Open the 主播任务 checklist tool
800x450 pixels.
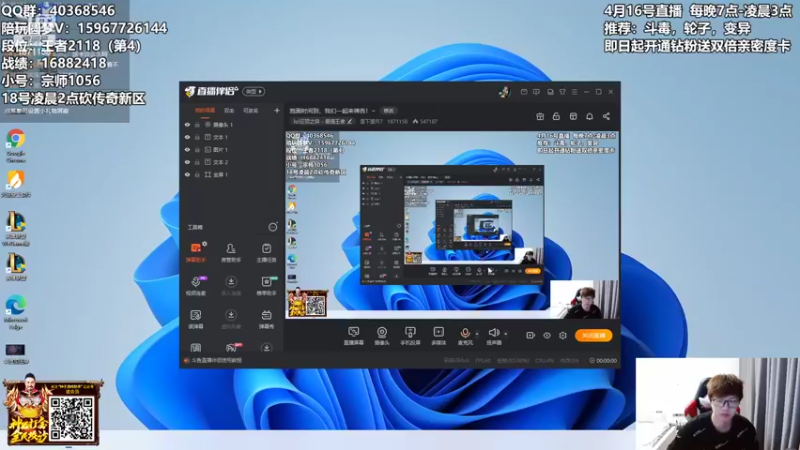266,253
